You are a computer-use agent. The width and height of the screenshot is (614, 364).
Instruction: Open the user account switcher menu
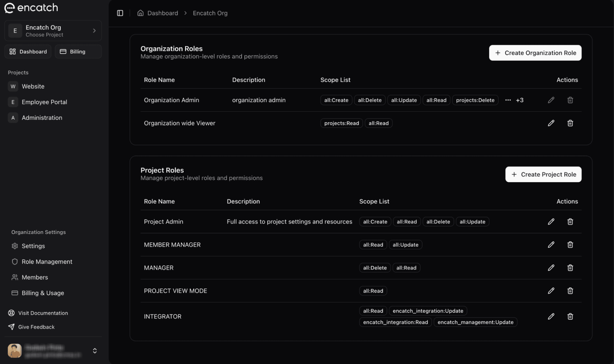95,351
